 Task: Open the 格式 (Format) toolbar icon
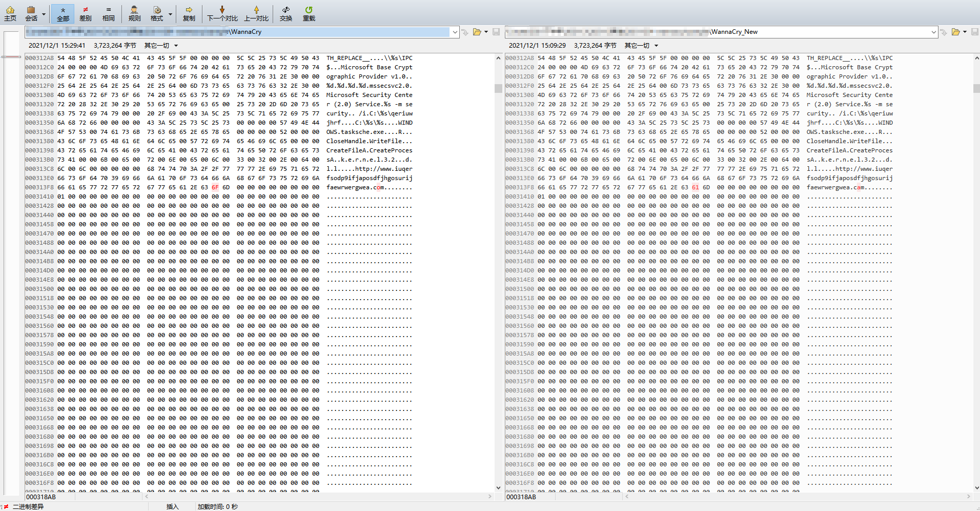[157, 13]
